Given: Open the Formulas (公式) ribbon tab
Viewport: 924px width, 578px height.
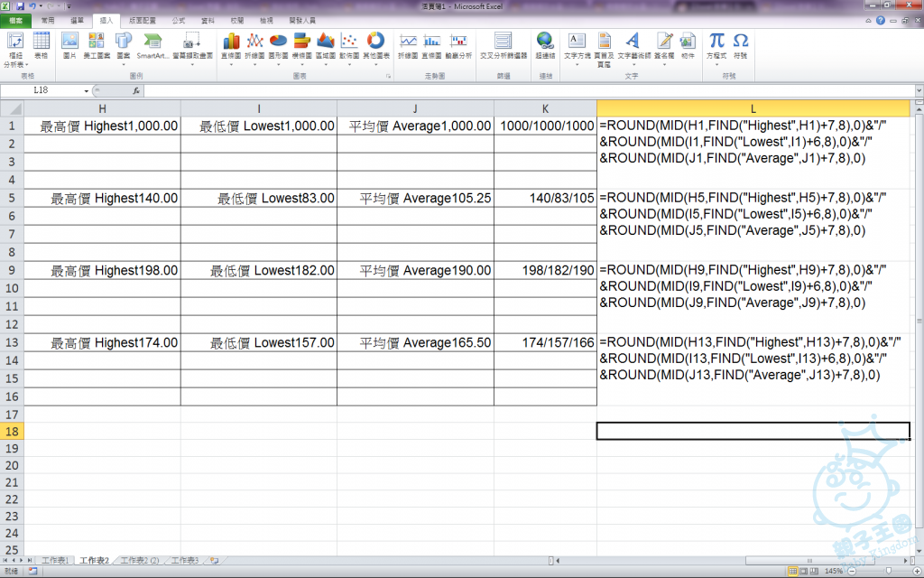Looking at the screenshot, I should point(179,19).
